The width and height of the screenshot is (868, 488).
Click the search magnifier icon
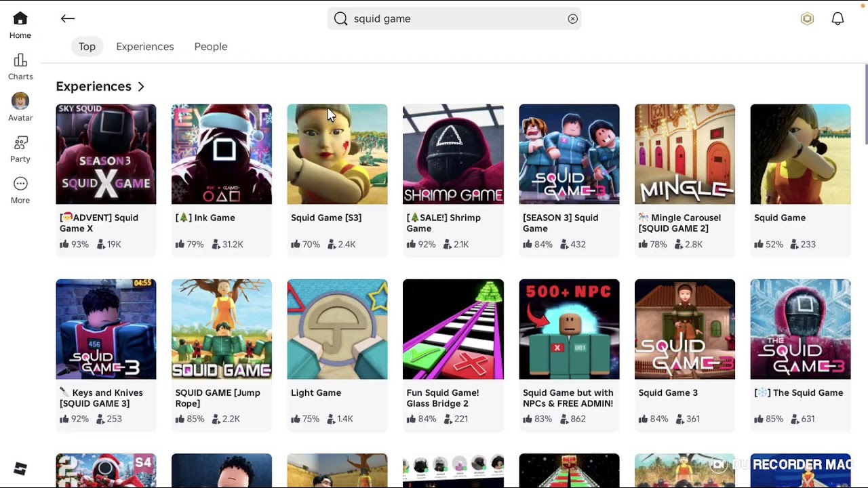pyautogui.click(x=341, y=19)
